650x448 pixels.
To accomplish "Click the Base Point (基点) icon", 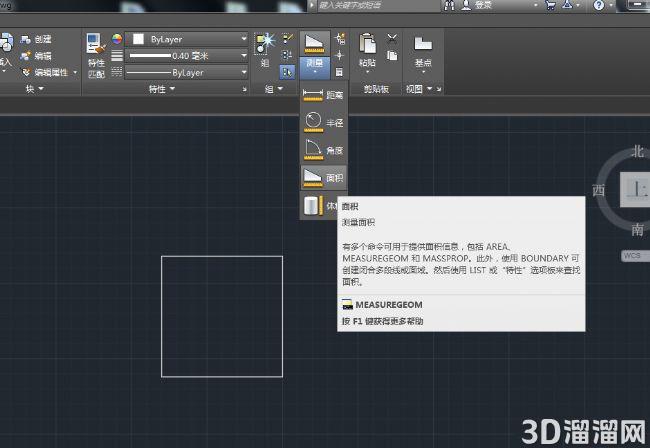I will (x=423, y=44).
